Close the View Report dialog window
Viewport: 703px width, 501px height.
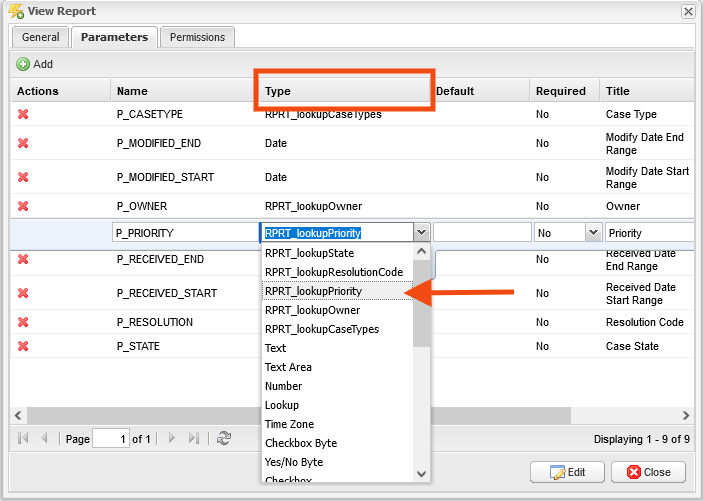click(x=688, y=11)
